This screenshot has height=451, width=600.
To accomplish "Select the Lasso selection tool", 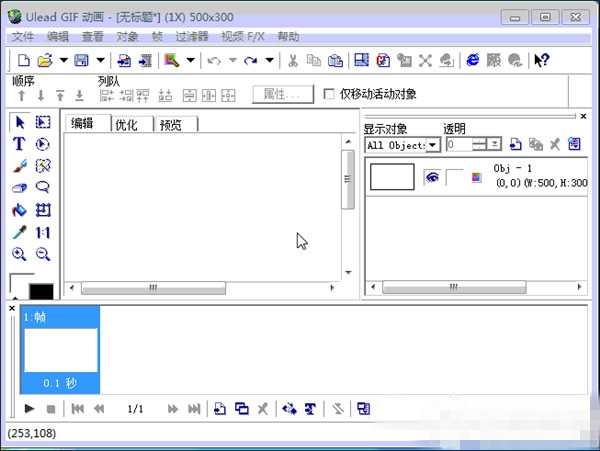I will [43, 188].
